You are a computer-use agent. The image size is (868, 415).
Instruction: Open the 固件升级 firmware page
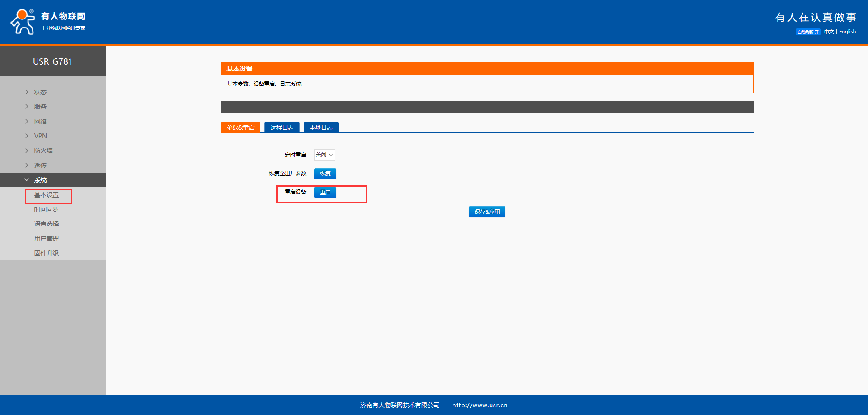[46, 253]
